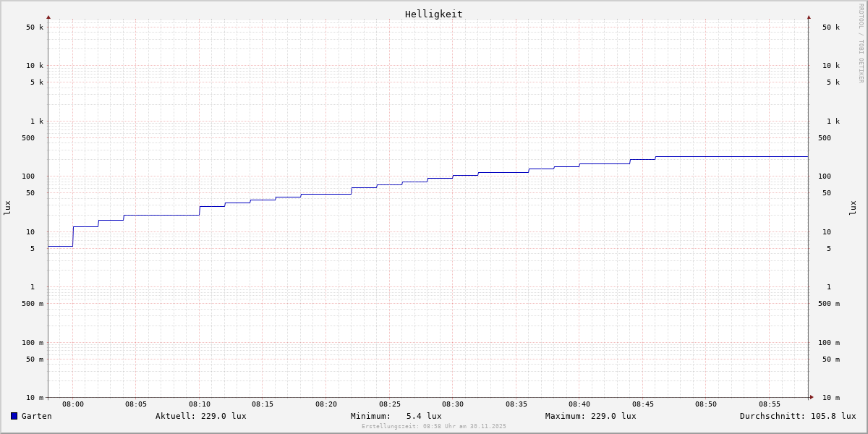868x434 pixels.
Task: Click the Maximum 229.0 lux statistic
Action: [590, 416]
